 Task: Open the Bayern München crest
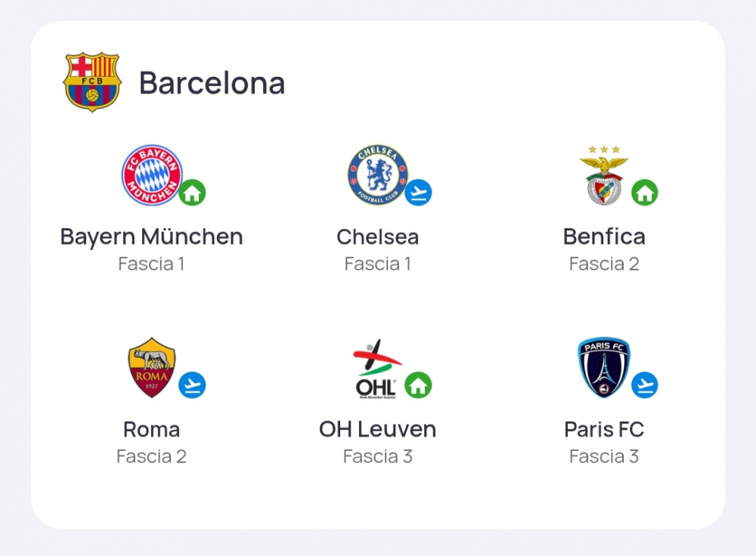click(151, 175)
